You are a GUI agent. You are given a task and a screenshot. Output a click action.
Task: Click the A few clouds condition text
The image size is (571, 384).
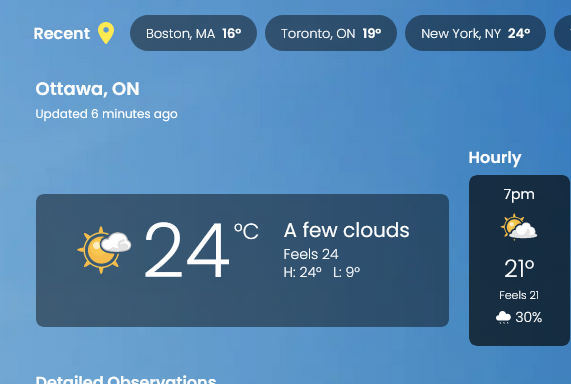pyautogui.click(x=346, y=230)
